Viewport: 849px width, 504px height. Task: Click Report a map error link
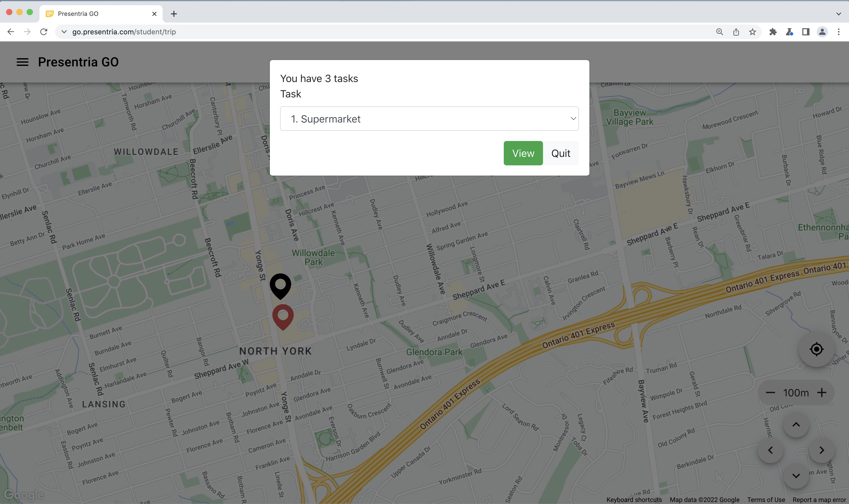pyautogui.click(x=819, y=500)
